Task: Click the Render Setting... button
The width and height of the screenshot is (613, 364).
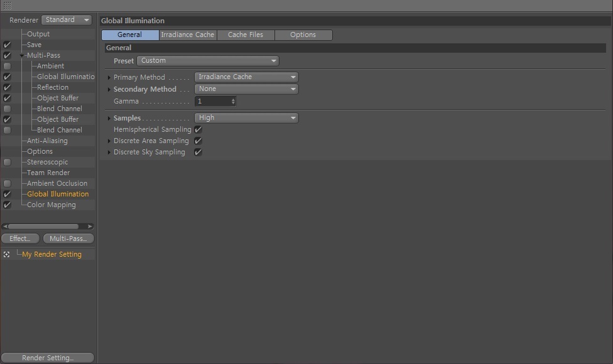Action: [48, 358]
